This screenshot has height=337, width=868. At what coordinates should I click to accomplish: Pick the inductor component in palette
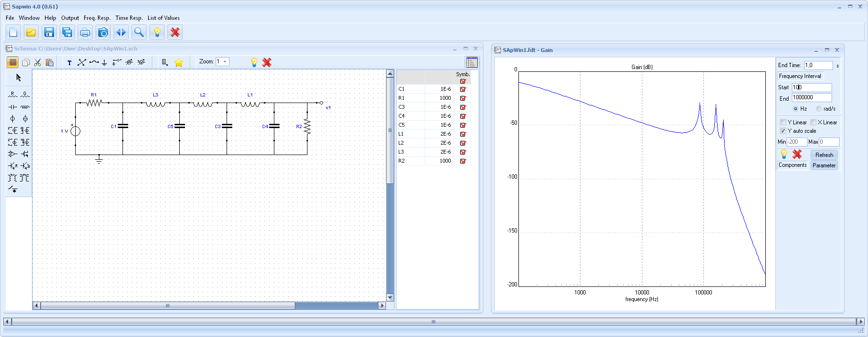[25, 107]
